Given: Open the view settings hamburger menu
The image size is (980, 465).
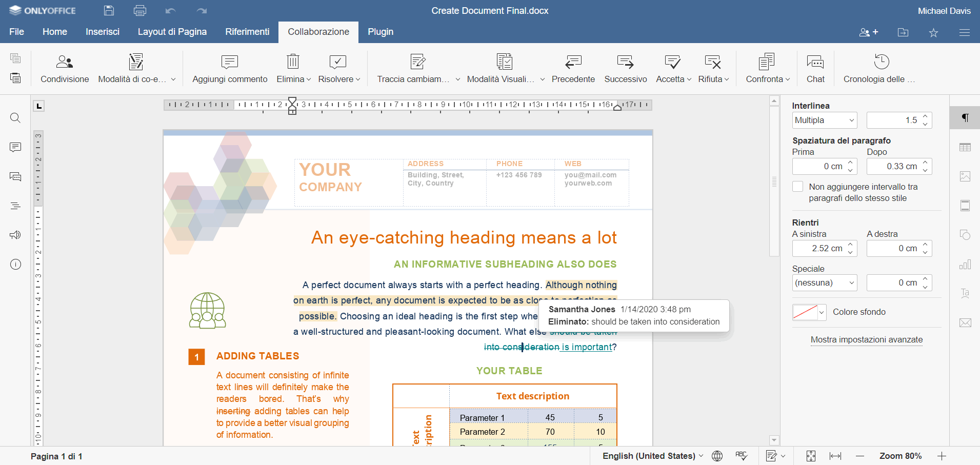Looking at the screenshot, I should [x=964, y=32].
